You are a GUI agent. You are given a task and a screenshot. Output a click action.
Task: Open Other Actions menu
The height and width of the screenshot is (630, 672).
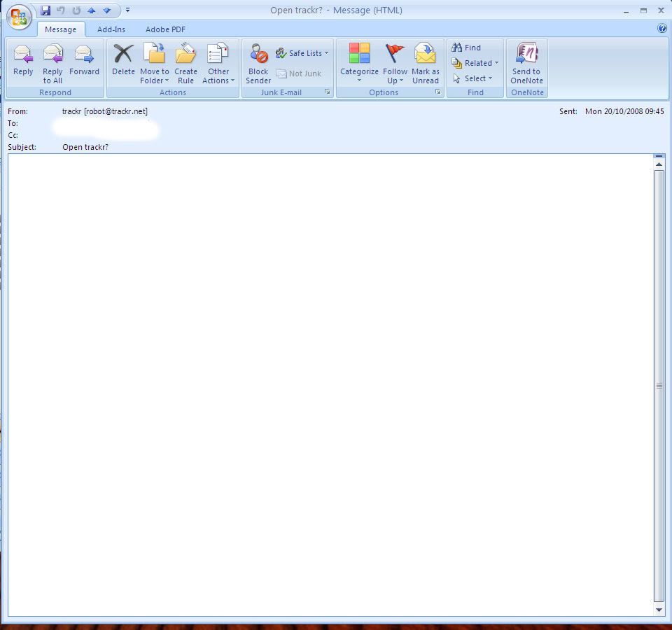click(x=218, y=62)
